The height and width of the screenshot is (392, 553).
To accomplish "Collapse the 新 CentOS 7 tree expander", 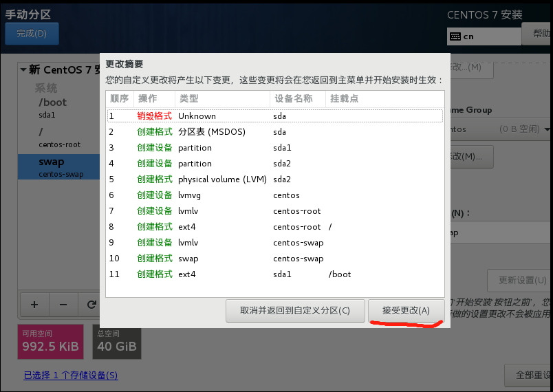I will click(23, 69).
